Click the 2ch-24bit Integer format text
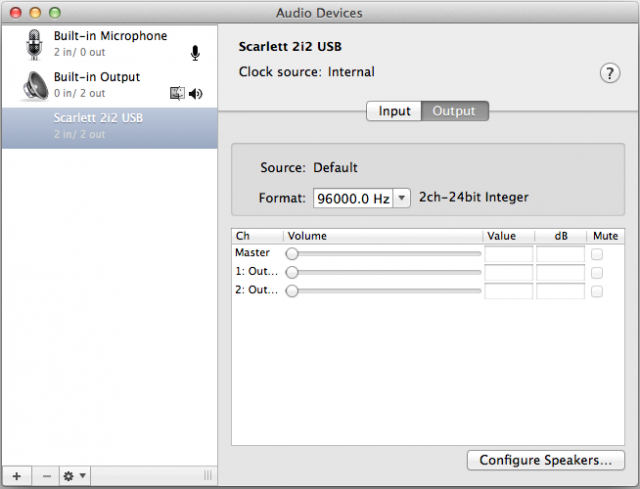The width and height of the screenshot is (640, 489). click(473, 197)
